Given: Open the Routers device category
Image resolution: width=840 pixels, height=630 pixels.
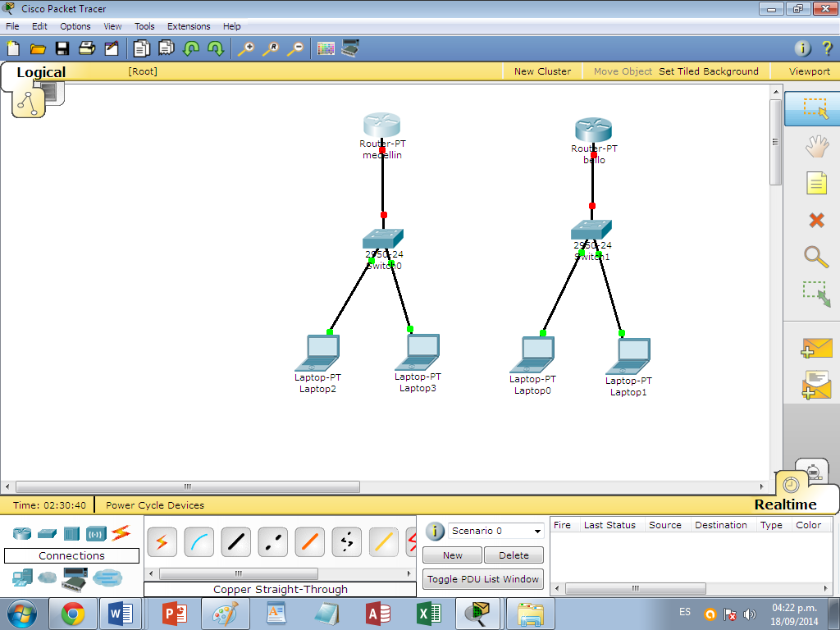Looking at the screenshot, I should pyautogui.click(x=21, y=533).
